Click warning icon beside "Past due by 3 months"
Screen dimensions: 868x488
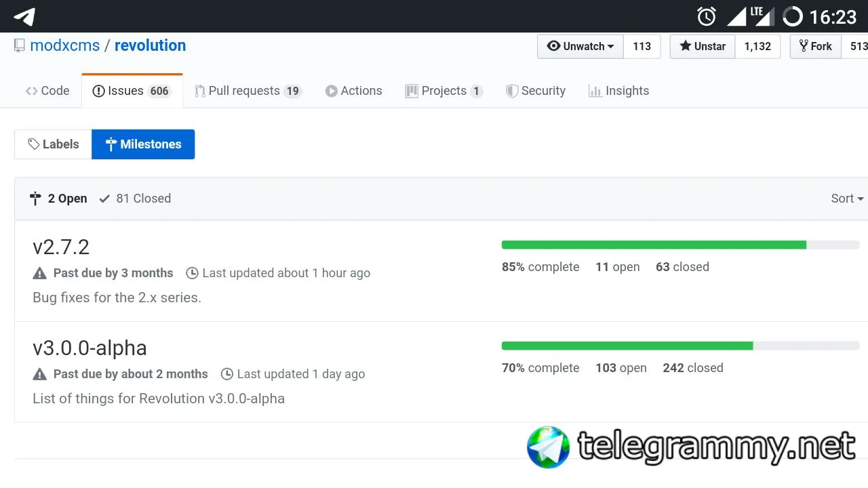[x=40, y=273]
